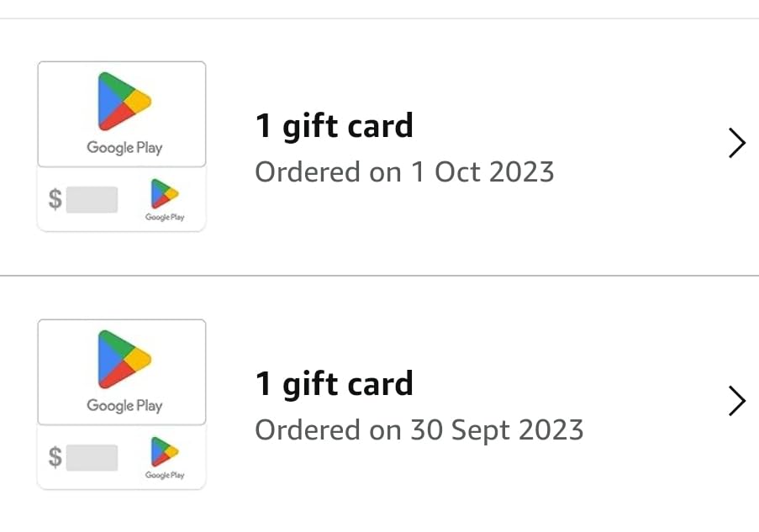Screen dimensions: 759x532
Task: Expand details for the 30 Sept 2023 order
Action: (736, 401)
